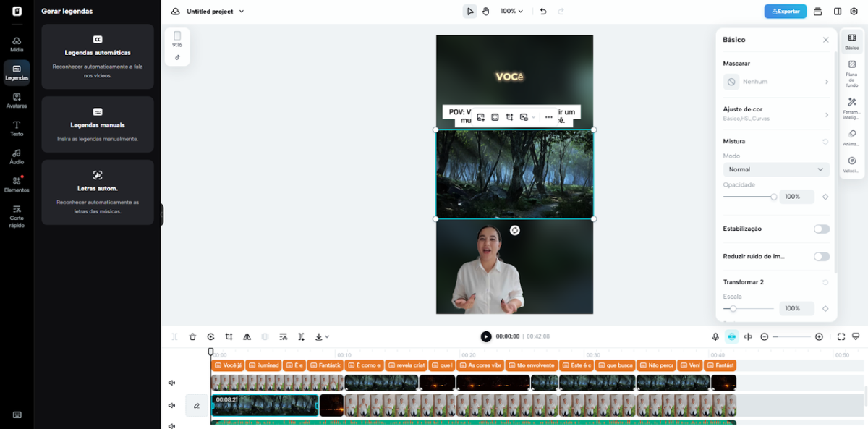Click the microphone voiceover record icon

coord(715,336)
